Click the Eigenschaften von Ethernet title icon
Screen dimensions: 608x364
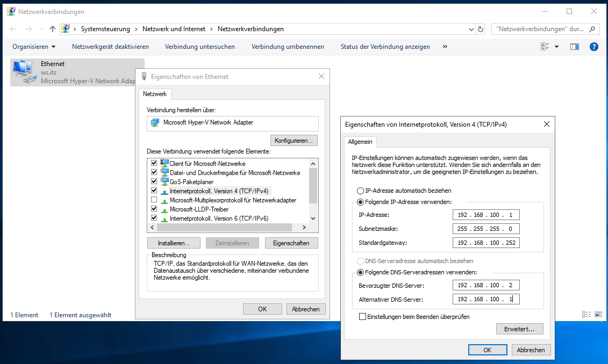(144, 76)
